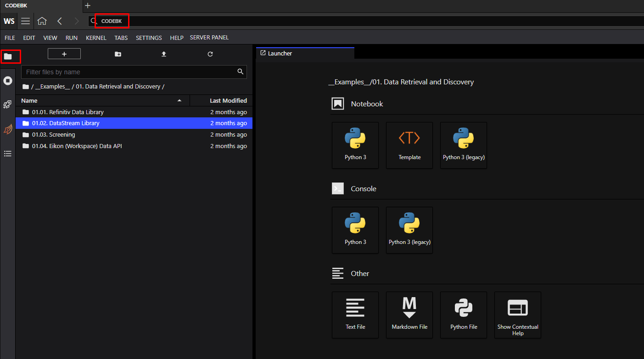
Task: Go to the Home page
Action: point(42,21)
